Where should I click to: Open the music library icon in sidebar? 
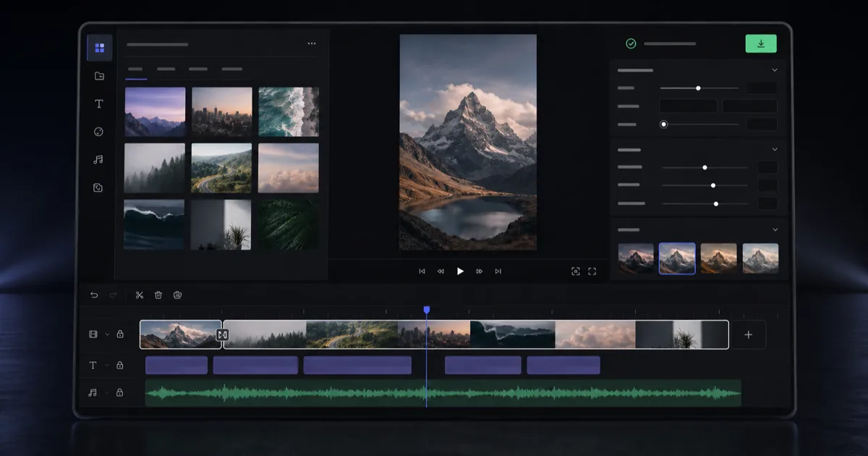[99, 159]
